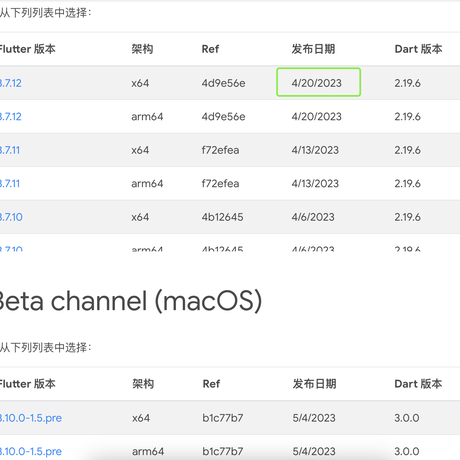460x460 pixels.
Task: Click the 从下列列表中选择 text above the top table
Action: [x=46, y=13]
